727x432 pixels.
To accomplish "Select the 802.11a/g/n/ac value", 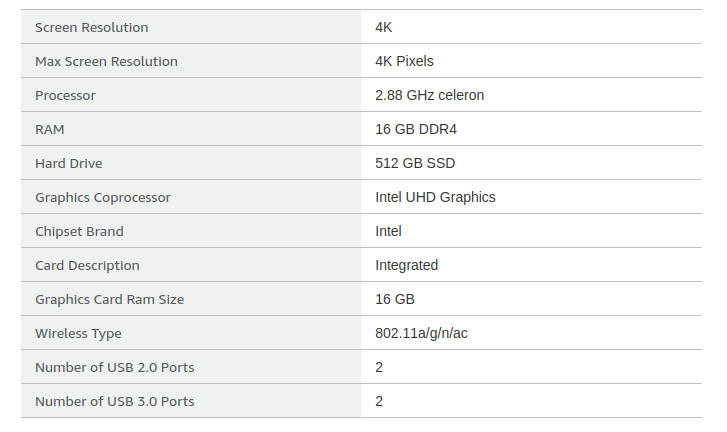I will (421, 333).
